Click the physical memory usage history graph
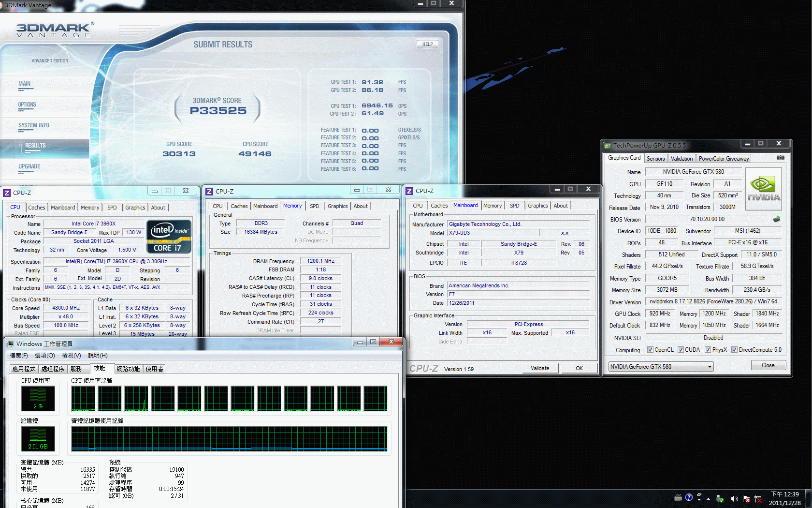Viewport: 812px width, 508px height. pyautogui.click(x=229, y=439)
